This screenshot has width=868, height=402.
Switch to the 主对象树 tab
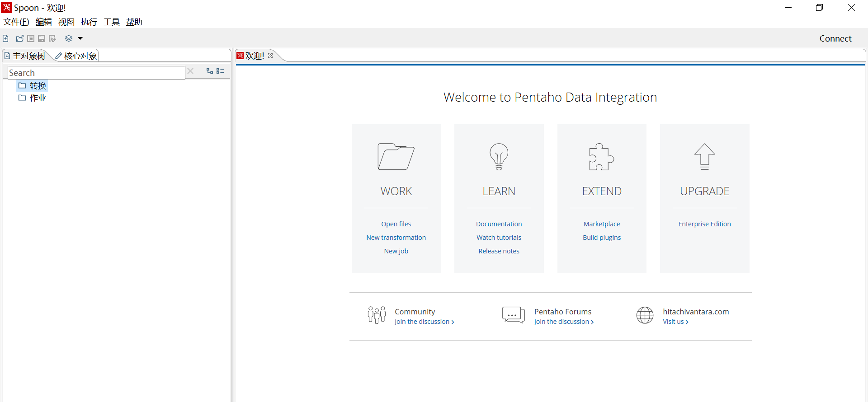25,56
